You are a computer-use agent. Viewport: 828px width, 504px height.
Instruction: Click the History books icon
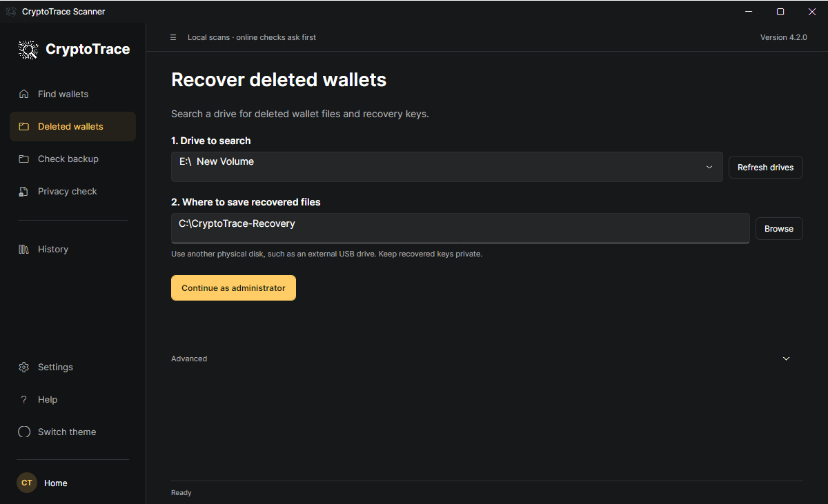click(24, 249)
